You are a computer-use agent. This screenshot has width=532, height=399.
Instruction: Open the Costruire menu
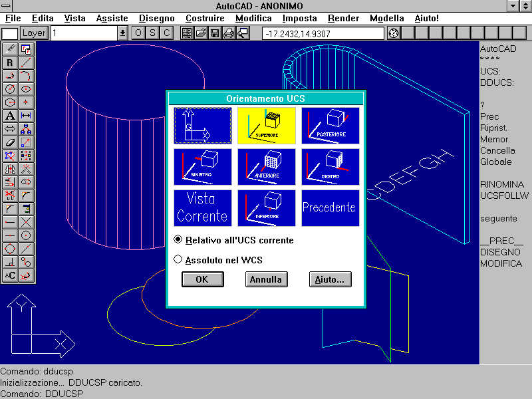205,19
